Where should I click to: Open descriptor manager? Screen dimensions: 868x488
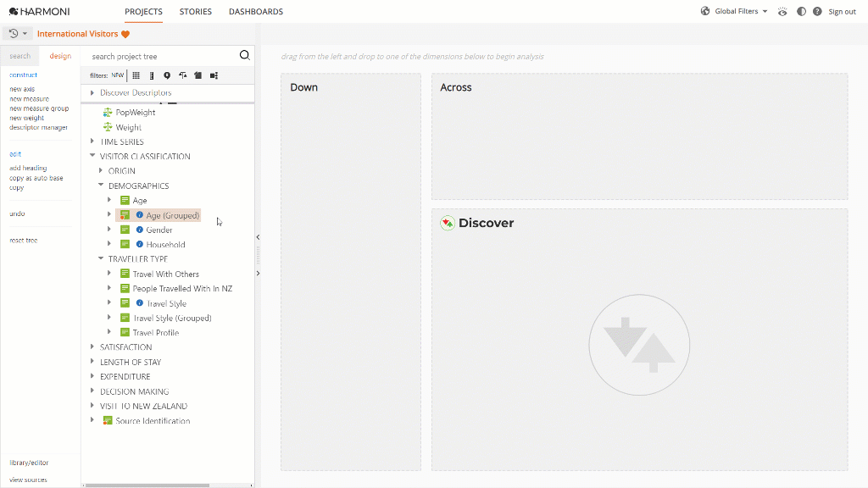click(x=39, y=127)
